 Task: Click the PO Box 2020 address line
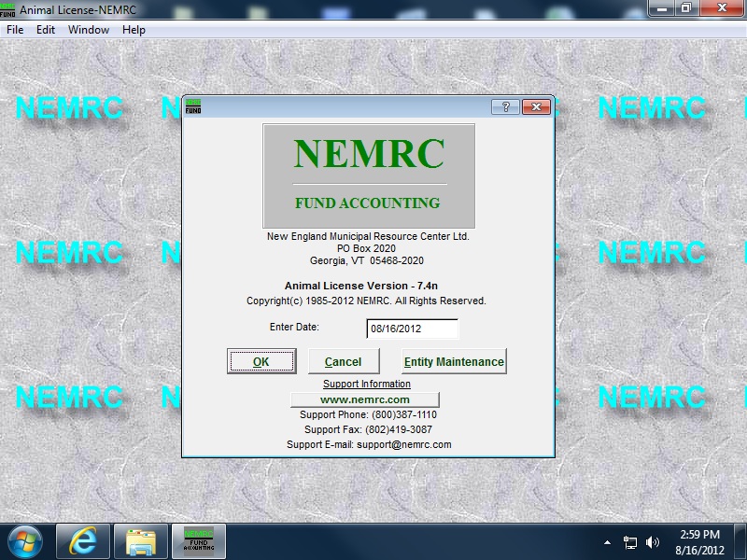tap(366, 248)
